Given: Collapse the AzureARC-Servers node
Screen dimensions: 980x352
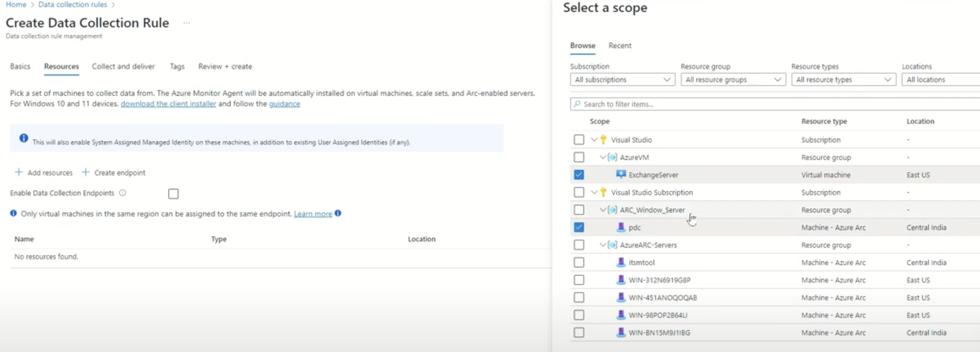Looking at the screenshot, I should click(x=603, y=244).
